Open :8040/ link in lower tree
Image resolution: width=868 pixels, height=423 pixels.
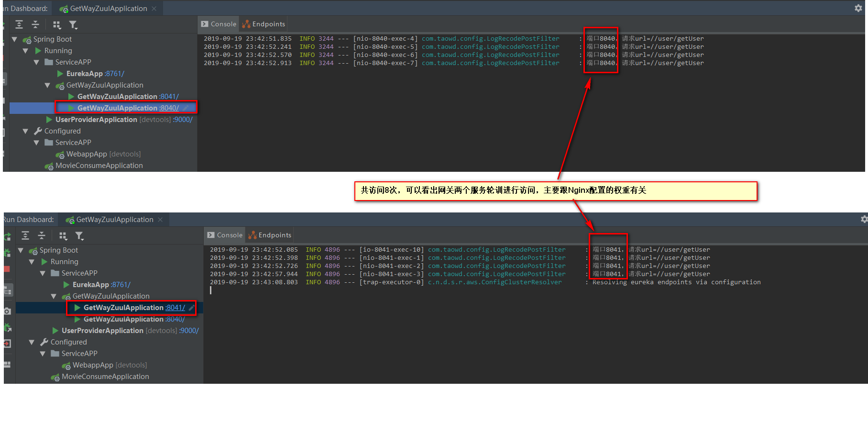tap(175, 319)
